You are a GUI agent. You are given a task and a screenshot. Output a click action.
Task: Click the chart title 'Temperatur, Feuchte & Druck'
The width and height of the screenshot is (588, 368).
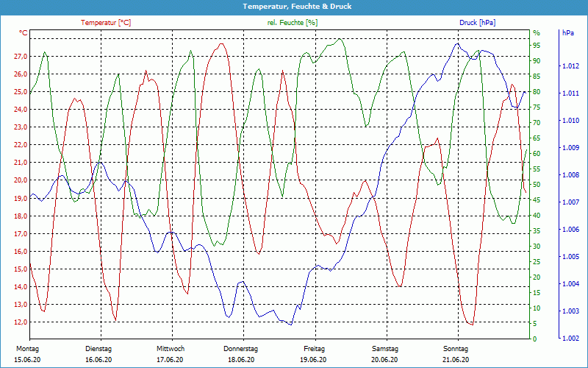point(297,7)
